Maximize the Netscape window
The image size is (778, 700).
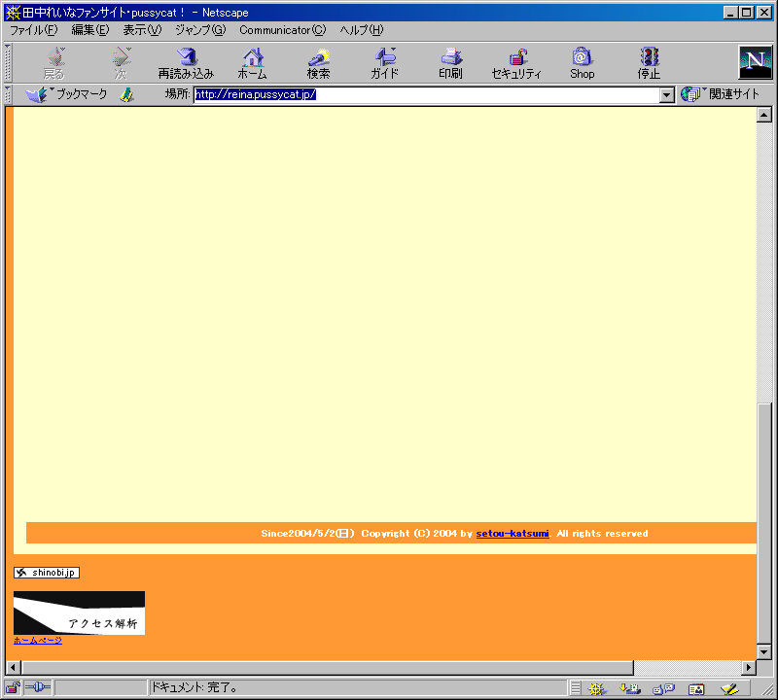coord(747,13)
